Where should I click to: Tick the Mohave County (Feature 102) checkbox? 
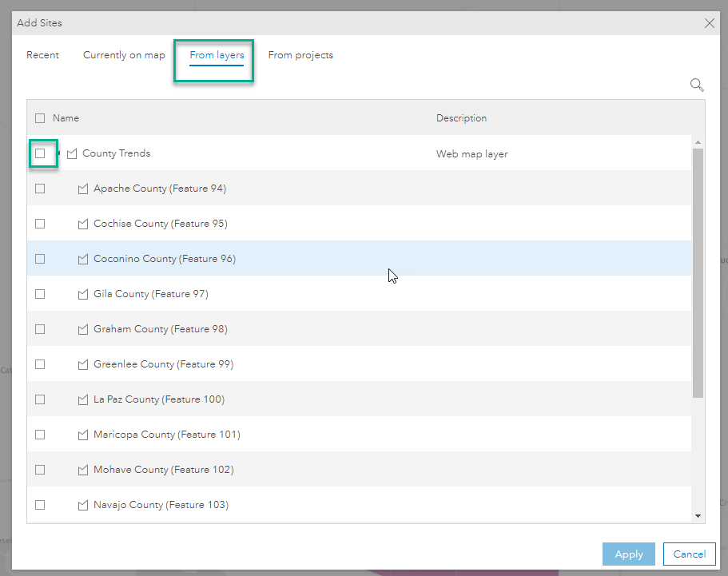pos(40,470)
